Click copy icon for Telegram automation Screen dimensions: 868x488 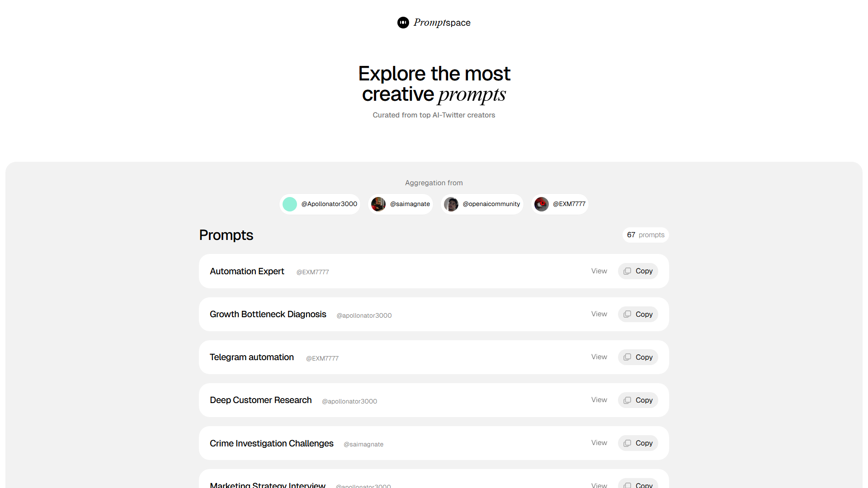[x=627, y=357]
